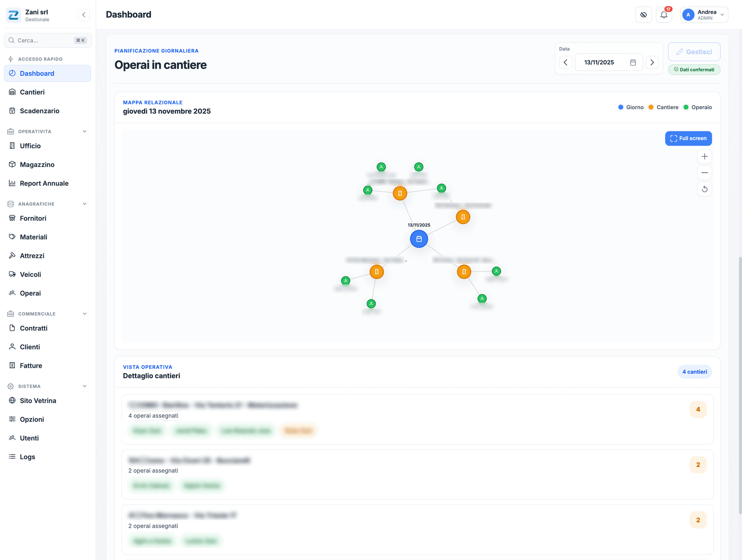Screen dimensions: 742x560
Task: Toggle the privacy eye-slash visibility icon
Action: (x=643, y=15)
